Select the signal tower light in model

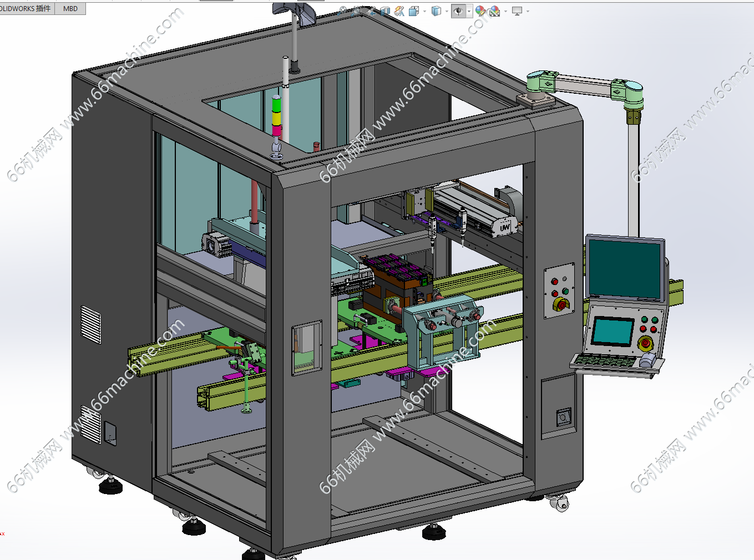pyautogui.click(x=276, y=117)
